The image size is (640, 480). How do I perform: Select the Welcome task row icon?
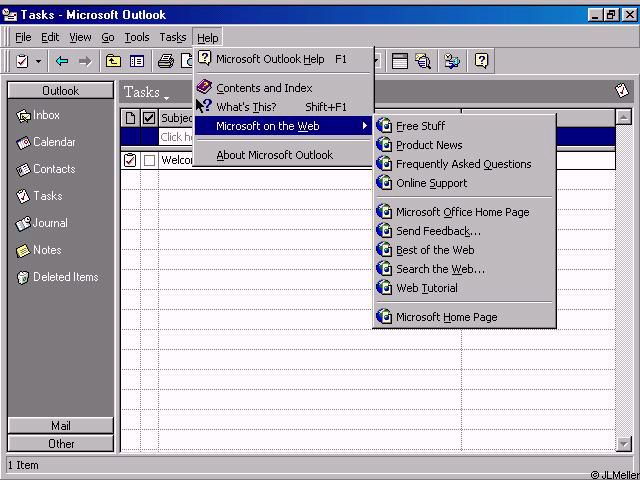(130, 160)
